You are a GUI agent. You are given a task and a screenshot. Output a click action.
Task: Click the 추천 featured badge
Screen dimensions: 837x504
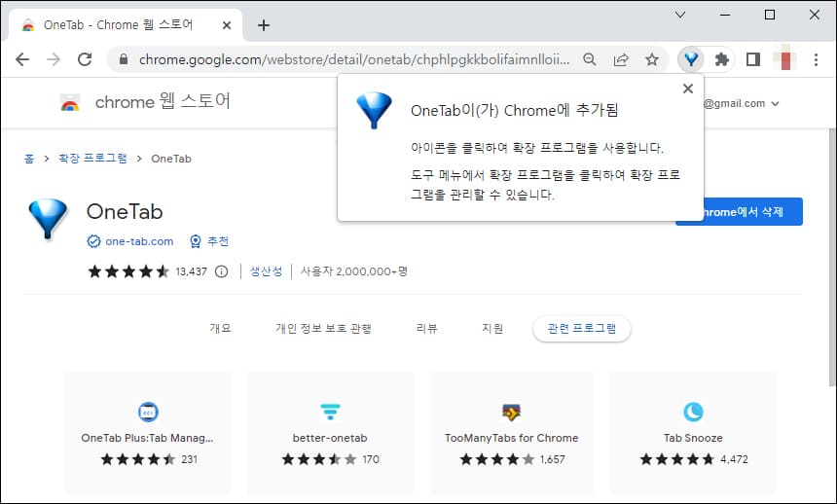point(209,241)
